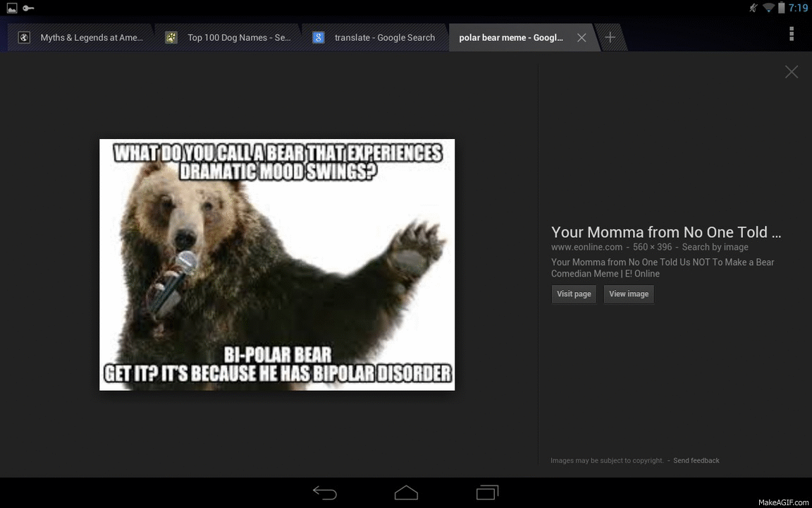The width and height of the screenshot is (812, 508).
Task: Tap the Android back navigation button
Action: click(x=325, y=492)
